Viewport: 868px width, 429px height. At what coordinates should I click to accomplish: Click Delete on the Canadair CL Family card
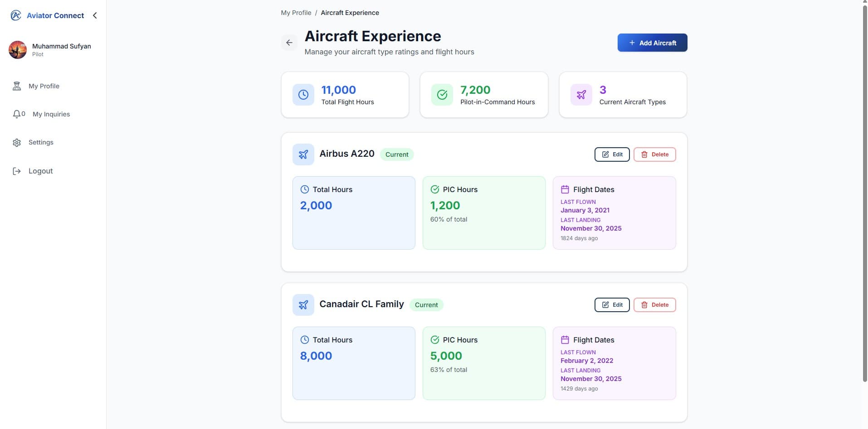tap(654, 304)
